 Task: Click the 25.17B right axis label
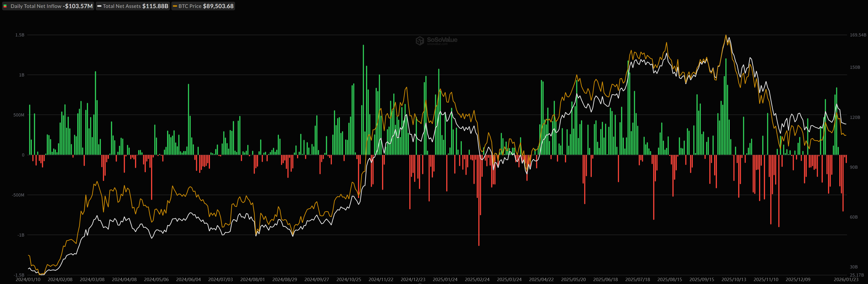pyautogui.click(x=857, y=275)
